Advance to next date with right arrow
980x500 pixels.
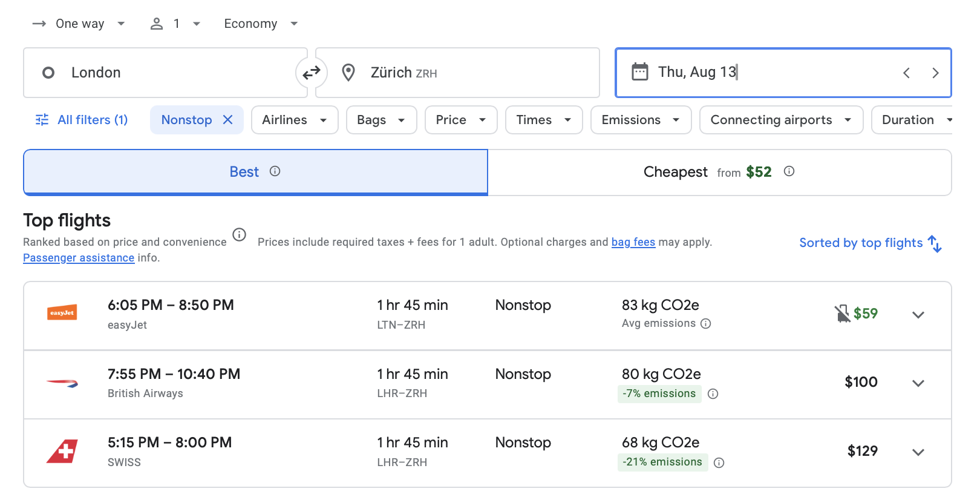click(x=935, y=73)
